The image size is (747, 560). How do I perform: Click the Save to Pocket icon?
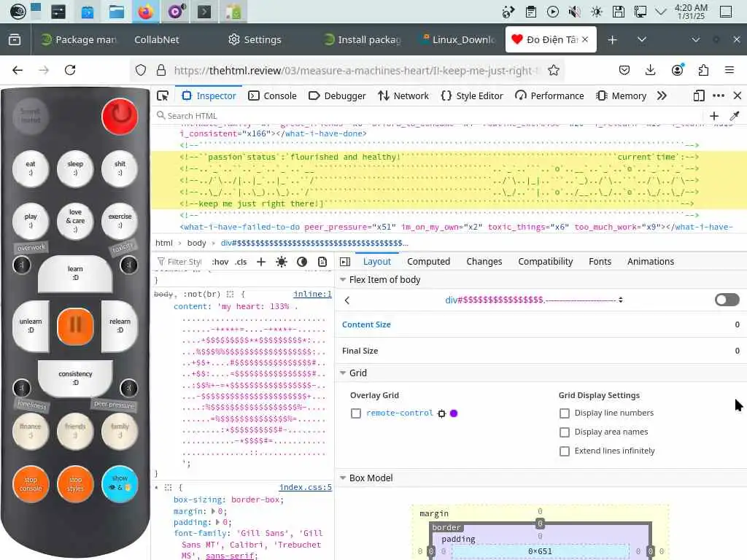point(624,71)
